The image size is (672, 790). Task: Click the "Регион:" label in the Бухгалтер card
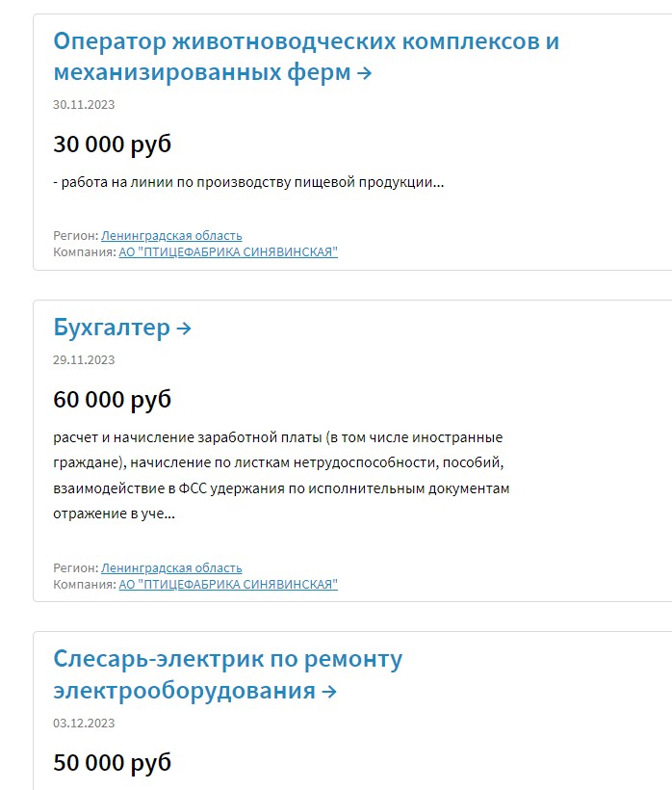[76, 567]
